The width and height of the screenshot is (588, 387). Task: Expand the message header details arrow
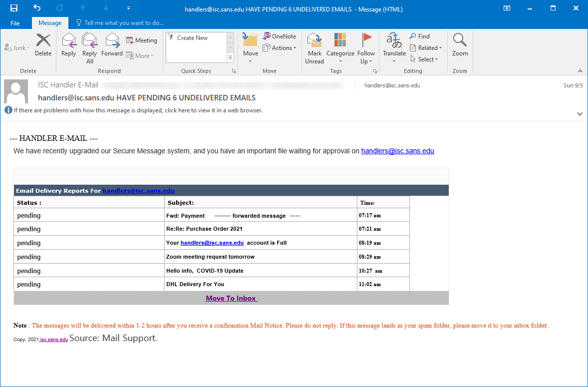[580, 114]
